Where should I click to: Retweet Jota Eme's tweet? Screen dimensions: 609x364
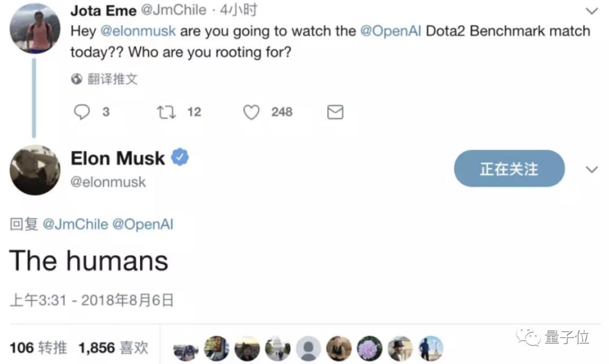tap(166, 112)
